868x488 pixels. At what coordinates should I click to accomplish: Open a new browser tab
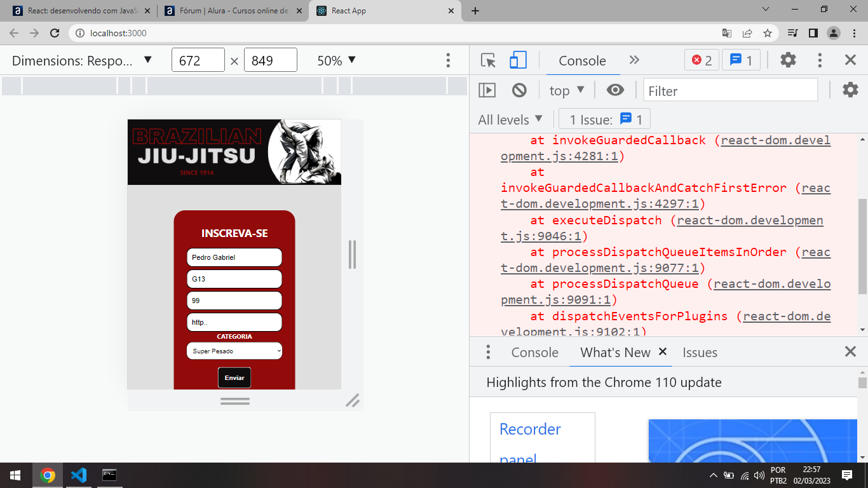click(x=475, y=11)
